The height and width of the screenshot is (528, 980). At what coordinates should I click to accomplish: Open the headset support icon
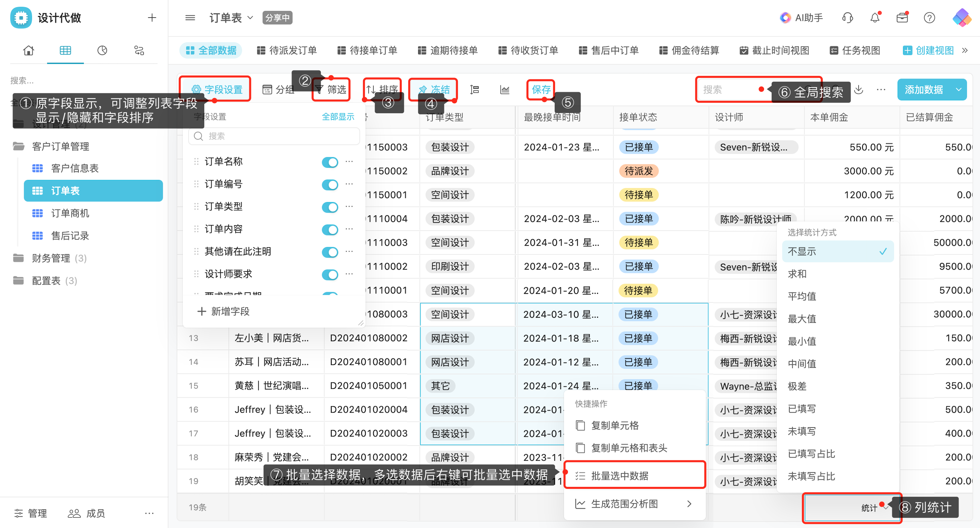(x=847, y=17)
